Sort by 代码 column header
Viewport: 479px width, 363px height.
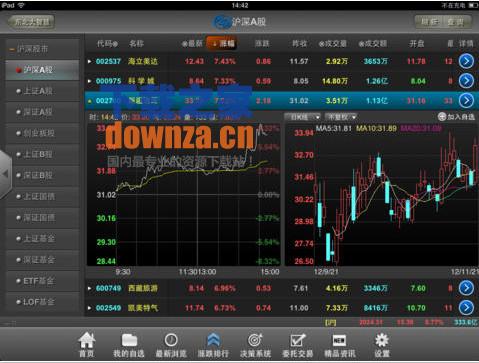click(107, 43)
